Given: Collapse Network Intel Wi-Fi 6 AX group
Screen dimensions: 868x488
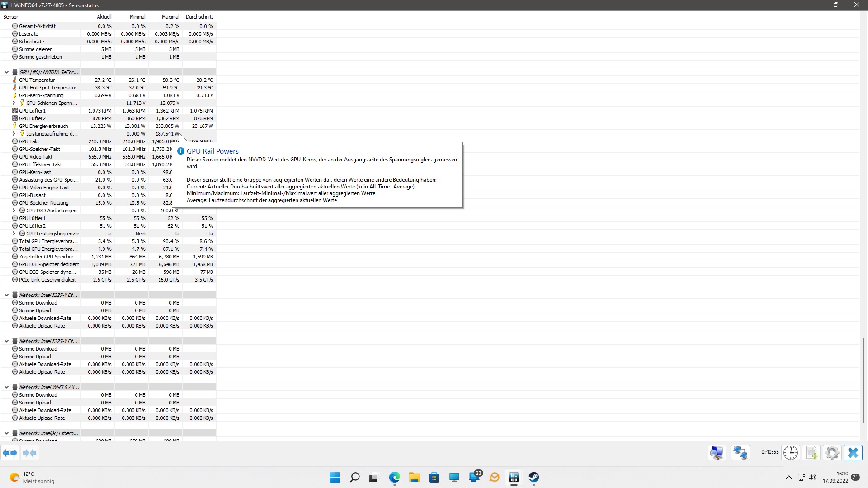Looking at the screenshot, I should [x=6, y=387].
